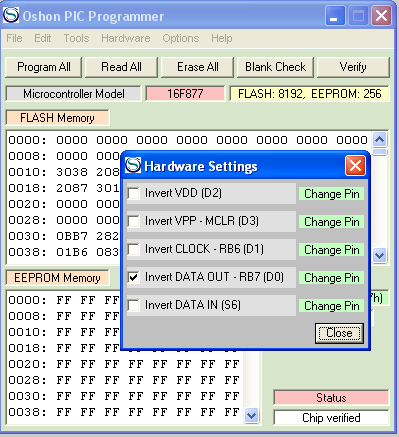Click the Read All button

121,67
